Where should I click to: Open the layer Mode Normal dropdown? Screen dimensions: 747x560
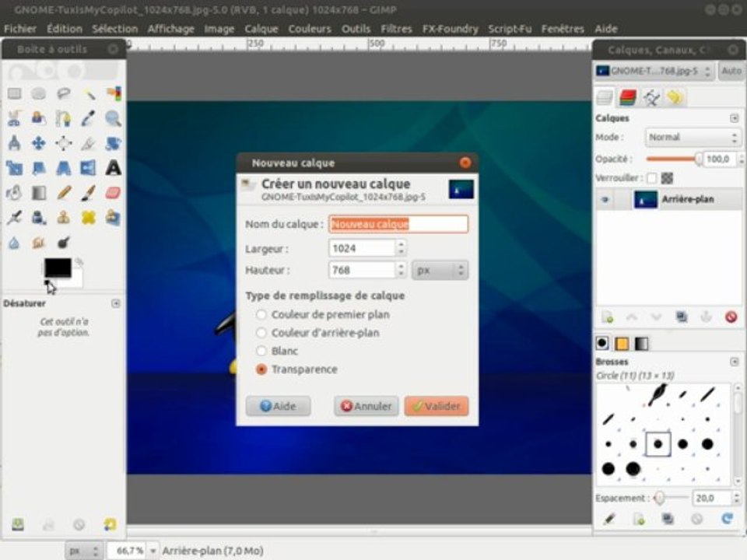(693, 137)
